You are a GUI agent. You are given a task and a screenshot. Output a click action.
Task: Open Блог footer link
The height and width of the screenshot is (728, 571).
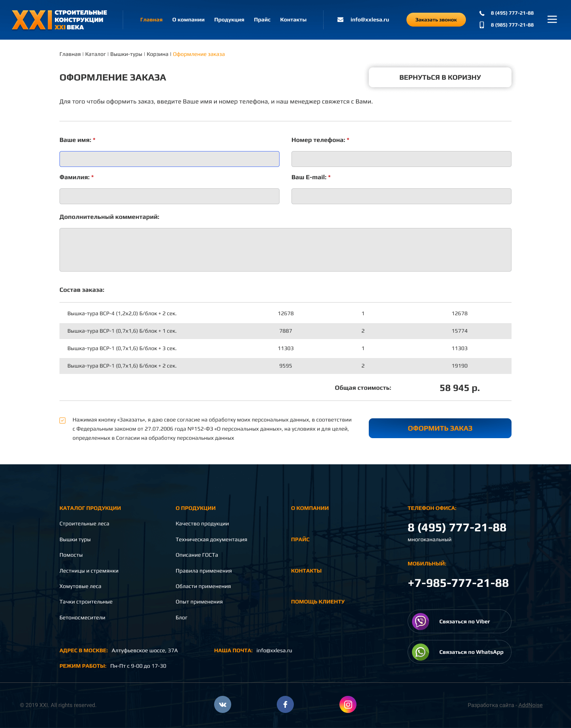coord(182,618)
